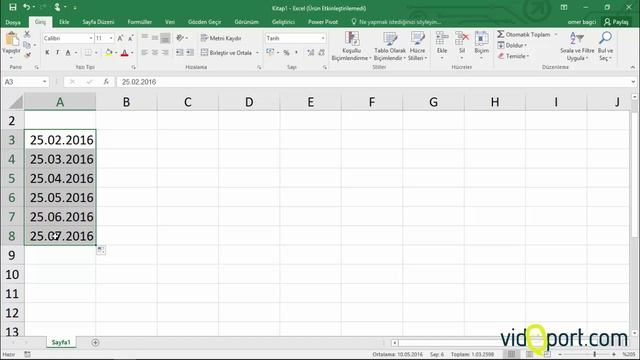Select cell A6 containing 25.05.2016
Screen dimensions: 640x360
tap(60, 198)
